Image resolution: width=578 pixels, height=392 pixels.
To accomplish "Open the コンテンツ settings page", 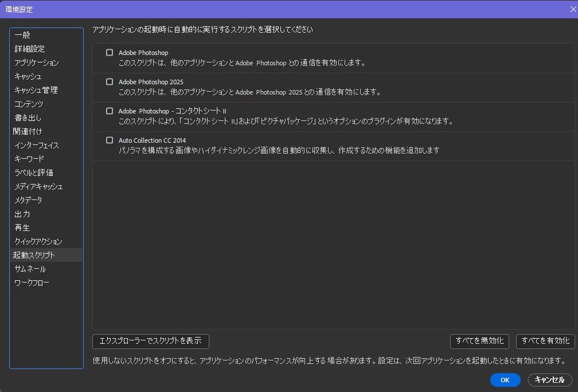I will tap(46, 104).
